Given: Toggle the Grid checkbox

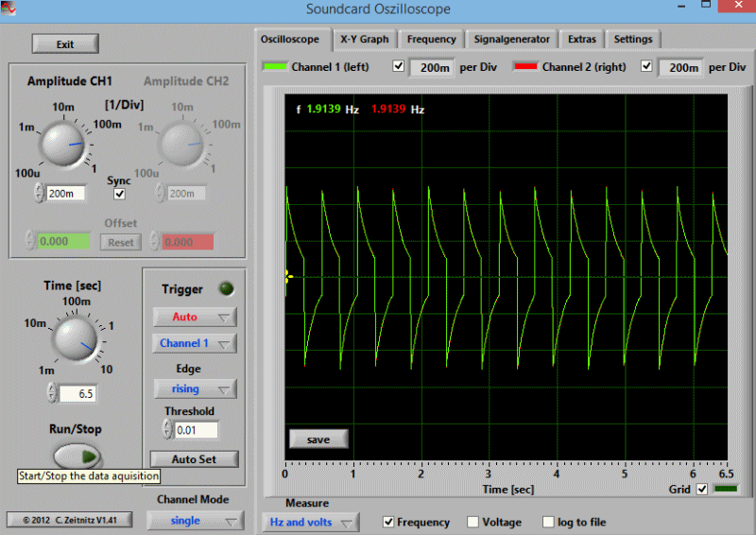Looking at the screenshot, I should (702, 490).
